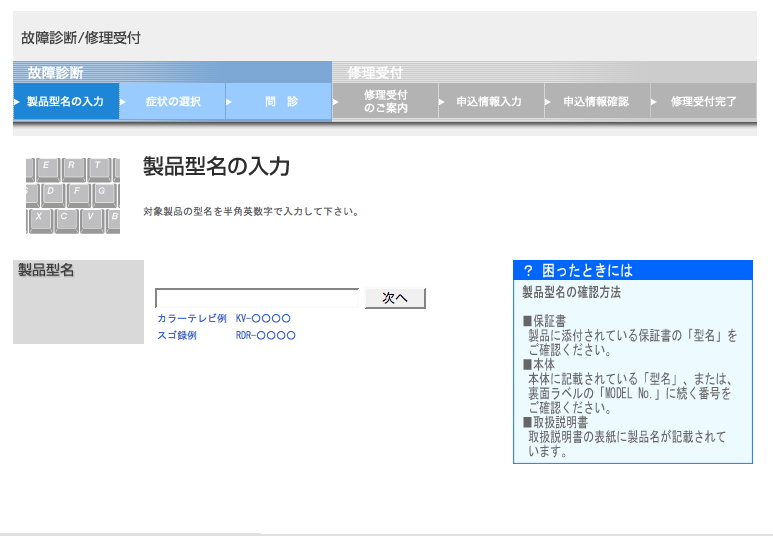The height and width of the screenshot is (536, 773).
Task: Open the 問診 step tab
Action: (281, 102)
